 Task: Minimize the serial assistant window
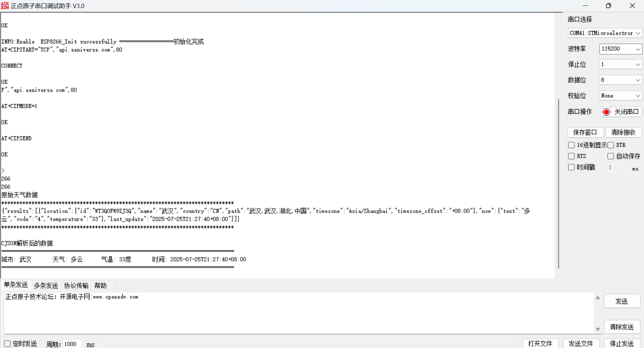[585, 6]
